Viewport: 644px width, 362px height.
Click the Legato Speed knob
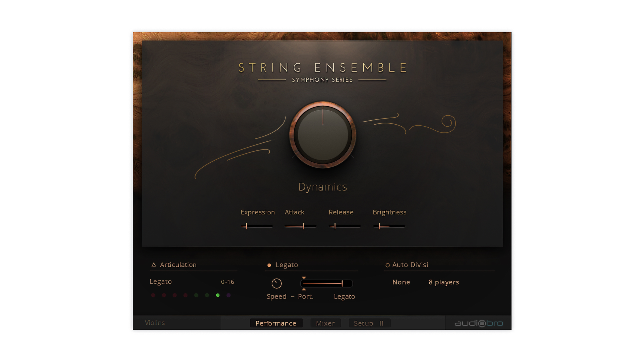coord(276,284)
